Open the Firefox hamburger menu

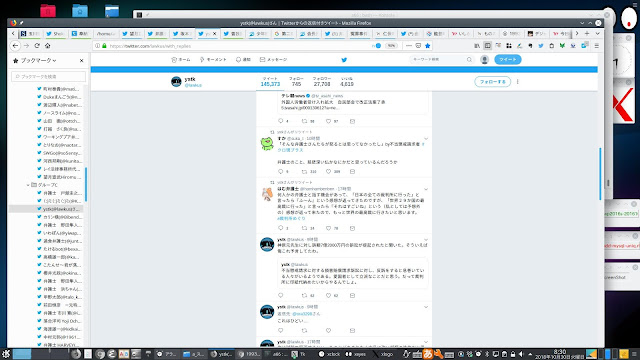pyautogui.click(x=596, y=46)
